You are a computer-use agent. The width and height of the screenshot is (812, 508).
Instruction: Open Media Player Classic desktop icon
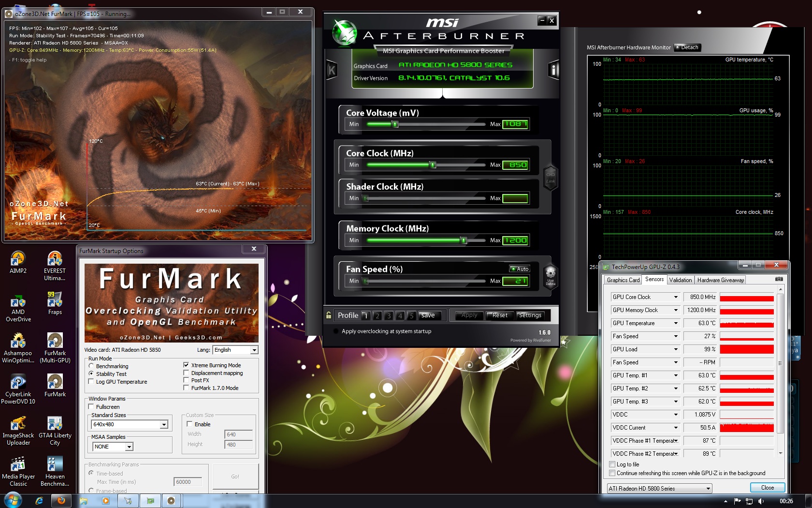(x=18, y=472)
